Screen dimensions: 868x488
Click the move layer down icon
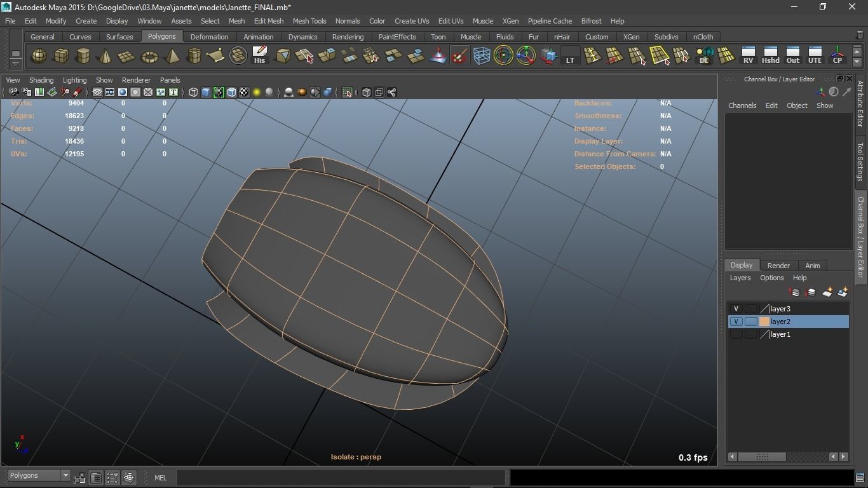click(x=811, y=292)
